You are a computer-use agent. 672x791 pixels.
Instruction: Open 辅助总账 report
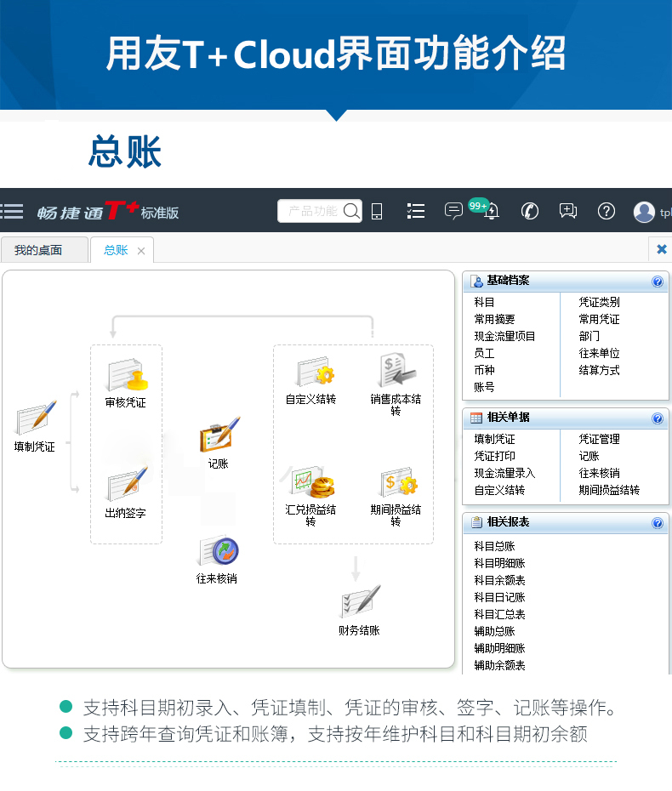(494, 631)
